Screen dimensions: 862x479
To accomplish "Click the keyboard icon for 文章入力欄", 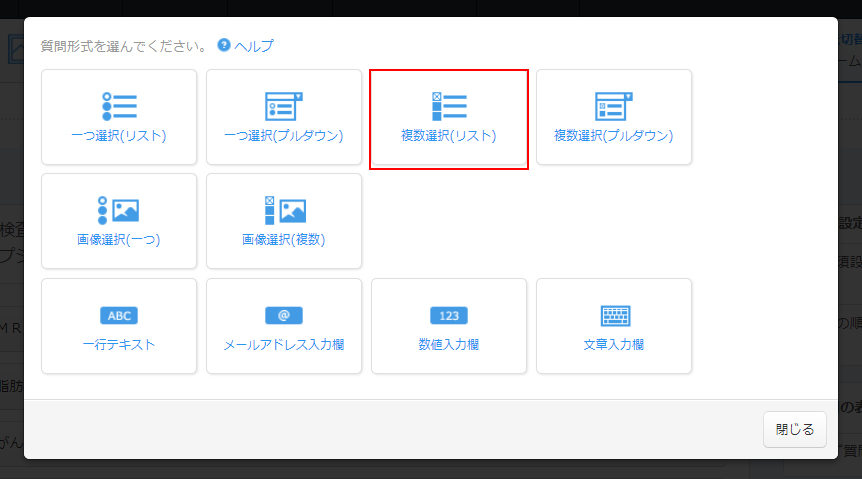I will [614, 316].
